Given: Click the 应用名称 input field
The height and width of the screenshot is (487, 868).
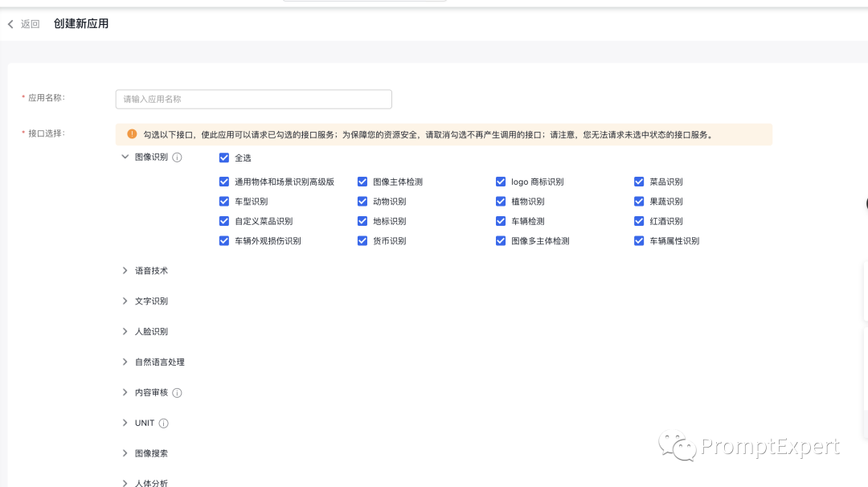Looking at the screenshot, I should click(253, 99).
